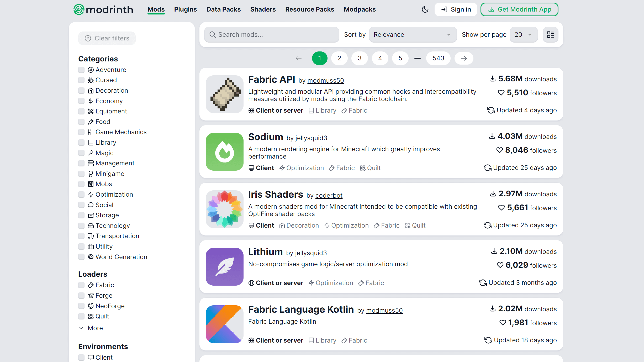Switch to the Shaders tab
This screenshot has width=644, height=362.
click(263, 9)
